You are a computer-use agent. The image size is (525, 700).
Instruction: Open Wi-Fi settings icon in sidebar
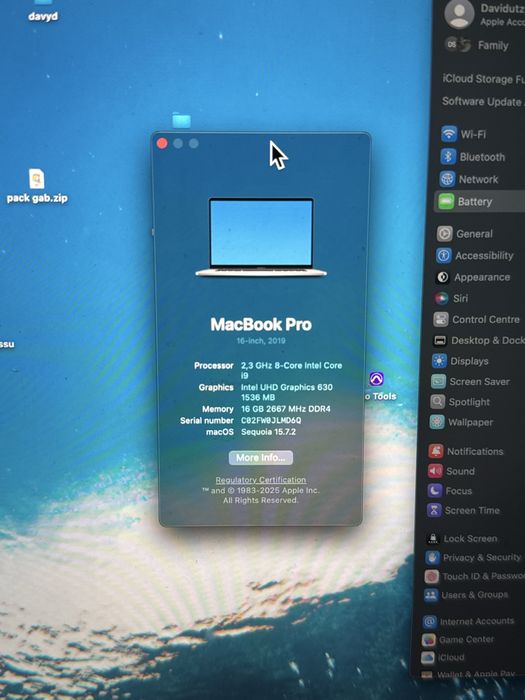pos(449,134)
